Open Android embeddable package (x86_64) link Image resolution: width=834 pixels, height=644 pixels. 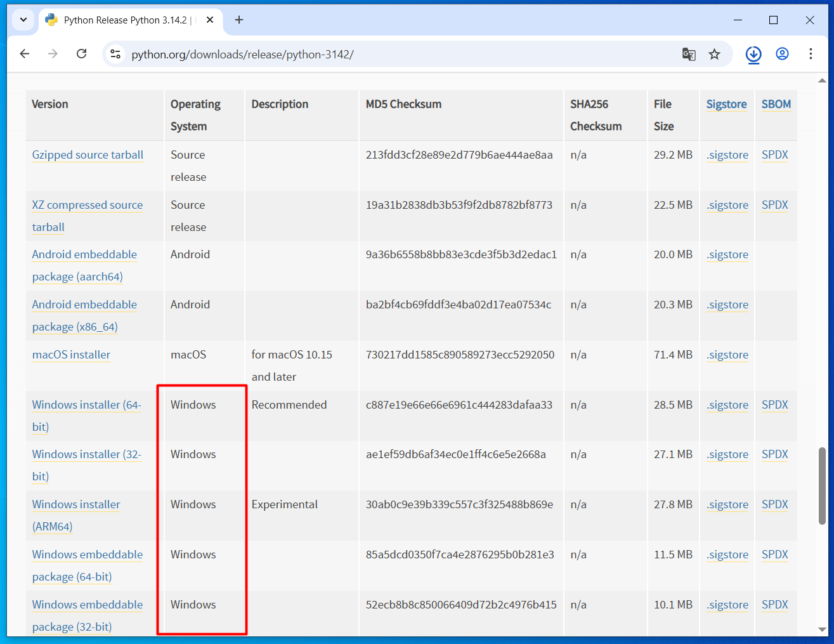tap(84, 315)
